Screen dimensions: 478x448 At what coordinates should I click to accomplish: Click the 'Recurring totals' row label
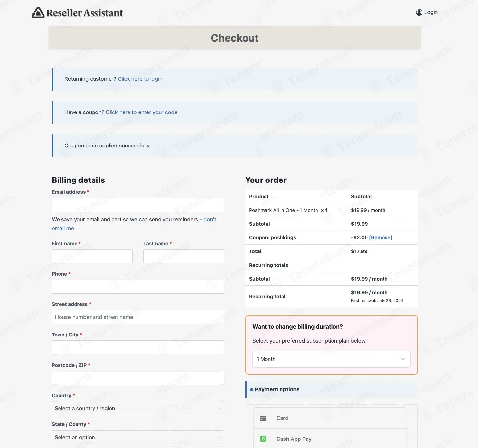tap(268, 265)
